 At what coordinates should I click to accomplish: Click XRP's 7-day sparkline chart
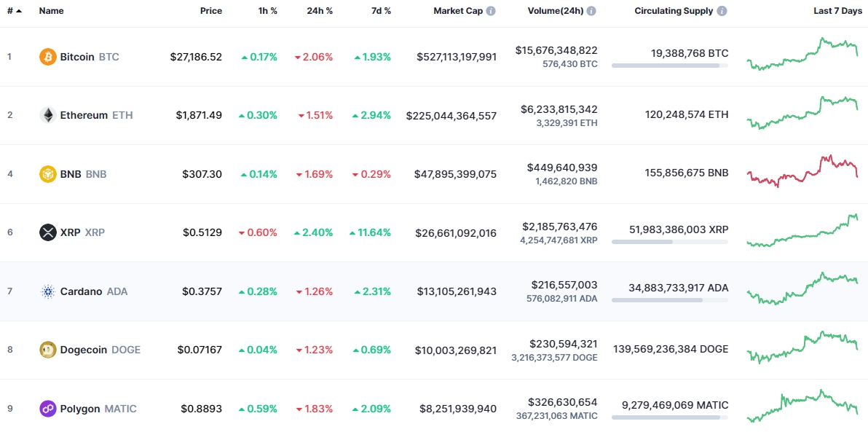[x=802, y=230]
